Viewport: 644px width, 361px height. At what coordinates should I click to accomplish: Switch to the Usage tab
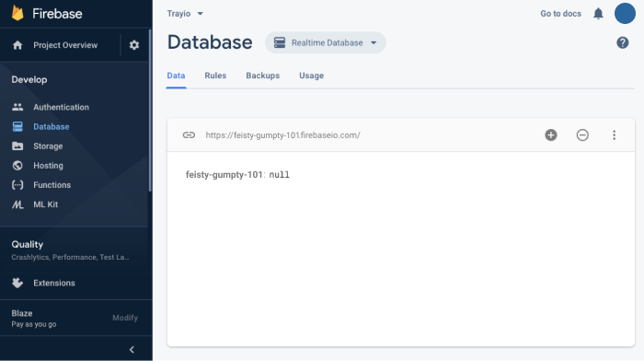(311, 76)
